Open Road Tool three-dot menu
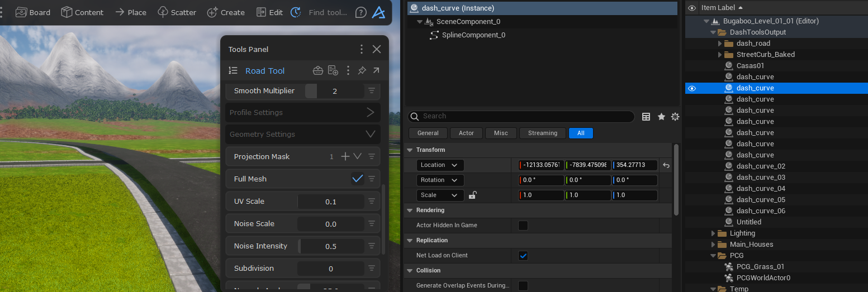Viewport: 868px width, 292px height. point(348,70)
